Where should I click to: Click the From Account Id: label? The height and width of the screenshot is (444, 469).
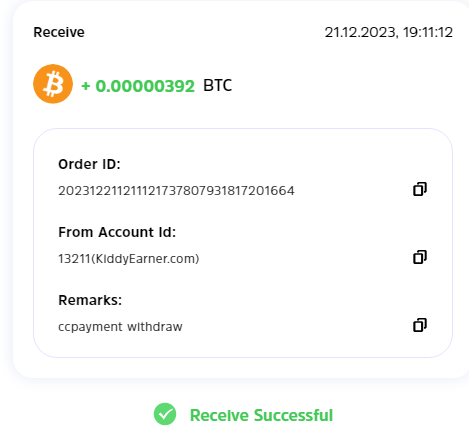(x=117, y=232)
